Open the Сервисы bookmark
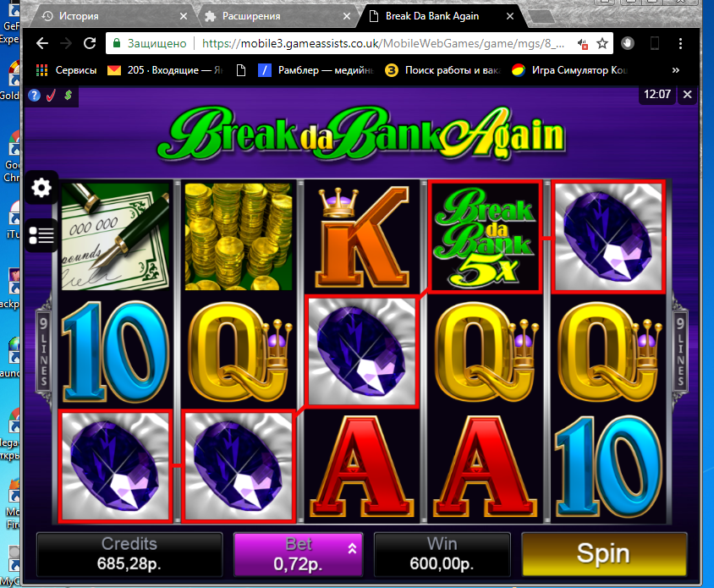Screen dimensions: 714x588 (67, 70)
